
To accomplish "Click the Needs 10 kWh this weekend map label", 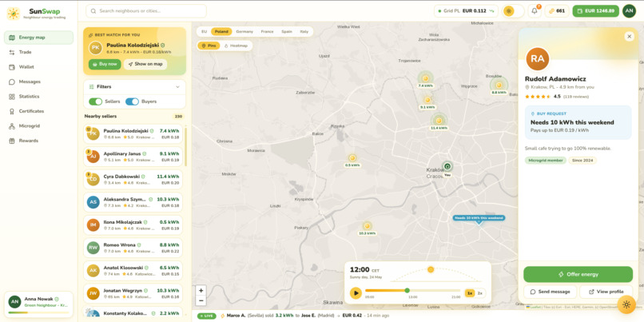I will (x=479, y=218).
